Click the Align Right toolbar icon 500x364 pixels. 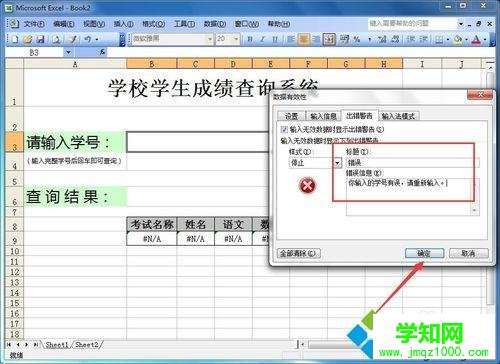point(316,40)
